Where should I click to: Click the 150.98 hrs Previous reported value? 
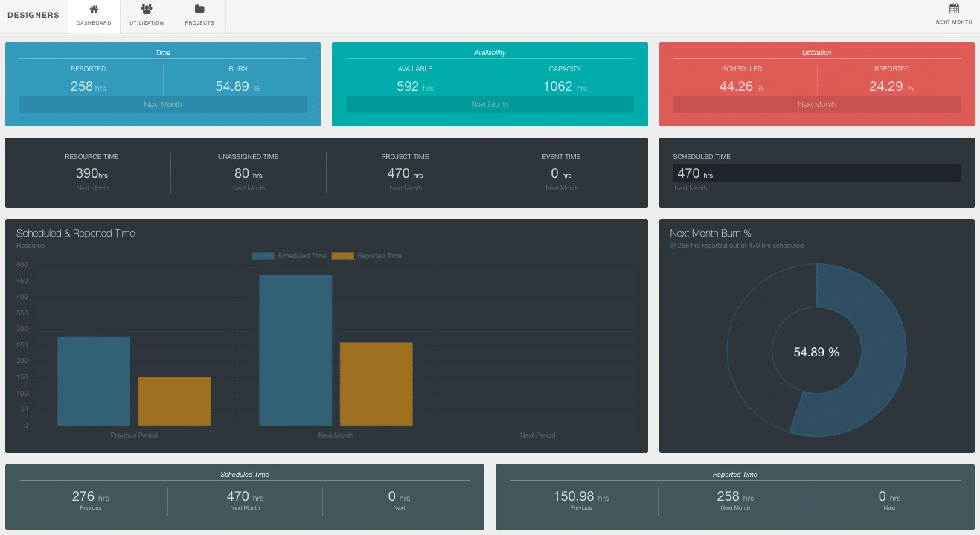click(580, 496)
